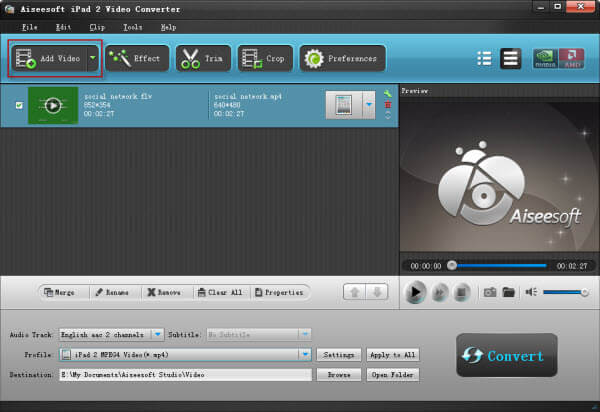This screenshot has width=600, height=412.
Task: Click the social network.flv video thumbnail
Action: 53,105
